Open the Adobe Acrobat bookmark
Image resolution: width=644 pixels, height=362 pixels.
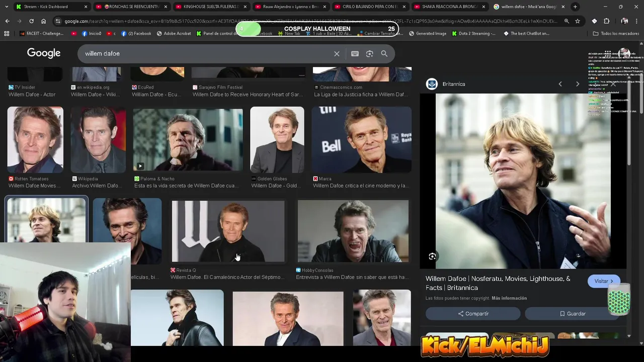point(174,34)
